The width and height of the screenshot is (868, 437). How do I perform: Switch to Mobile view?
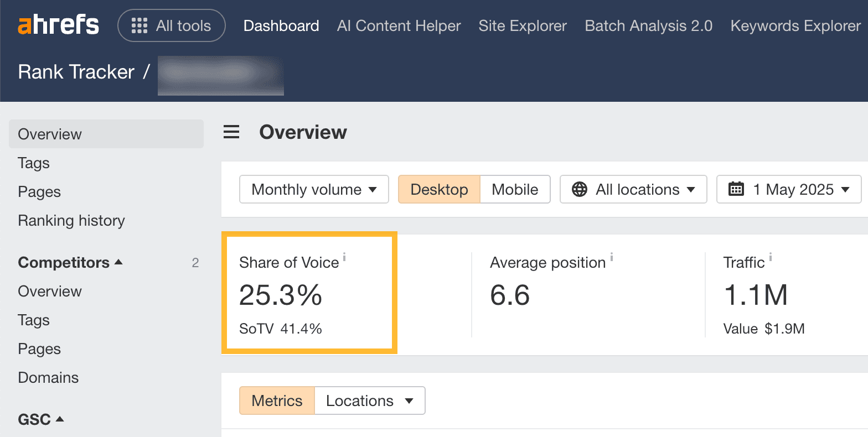pos(515,190)
